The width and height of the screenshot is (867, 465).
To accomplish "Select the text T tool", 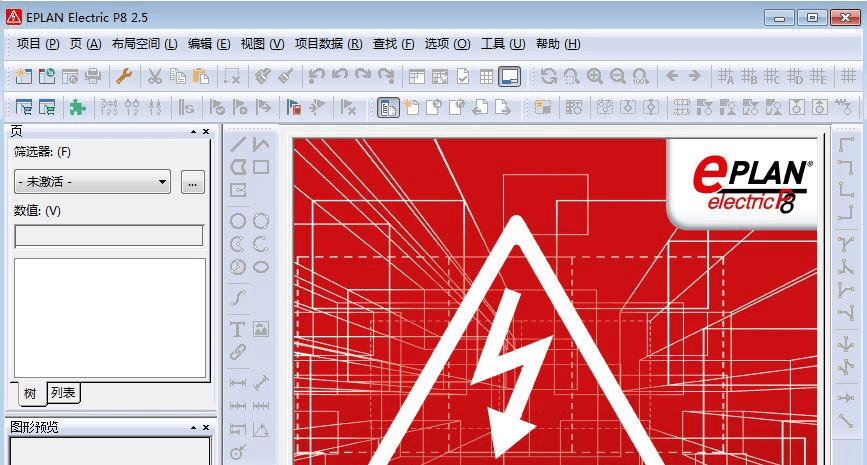I will (x=238, y=329).
